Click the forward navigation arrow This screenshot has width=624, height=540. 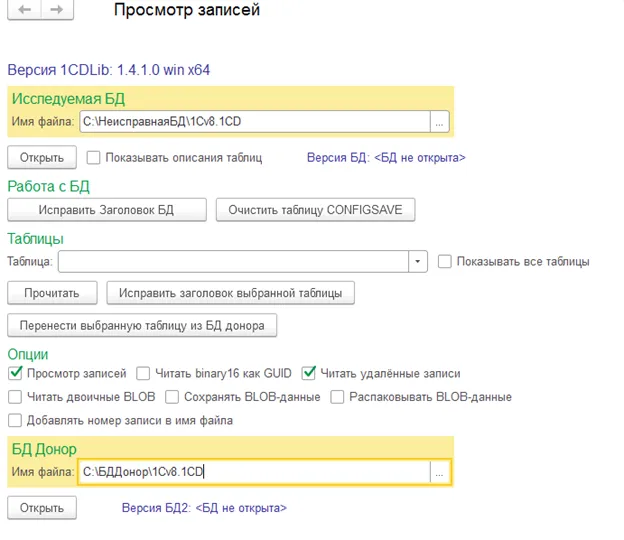[x=57, y=11]
